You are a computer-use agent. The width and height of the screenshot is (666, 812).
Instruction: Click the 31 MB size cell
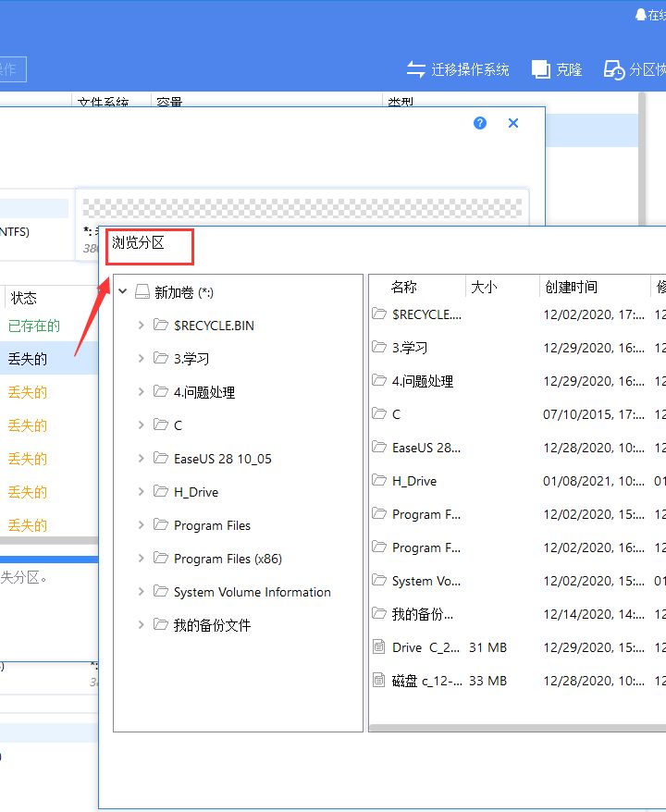pyautogui.click(x=487, y=647)
